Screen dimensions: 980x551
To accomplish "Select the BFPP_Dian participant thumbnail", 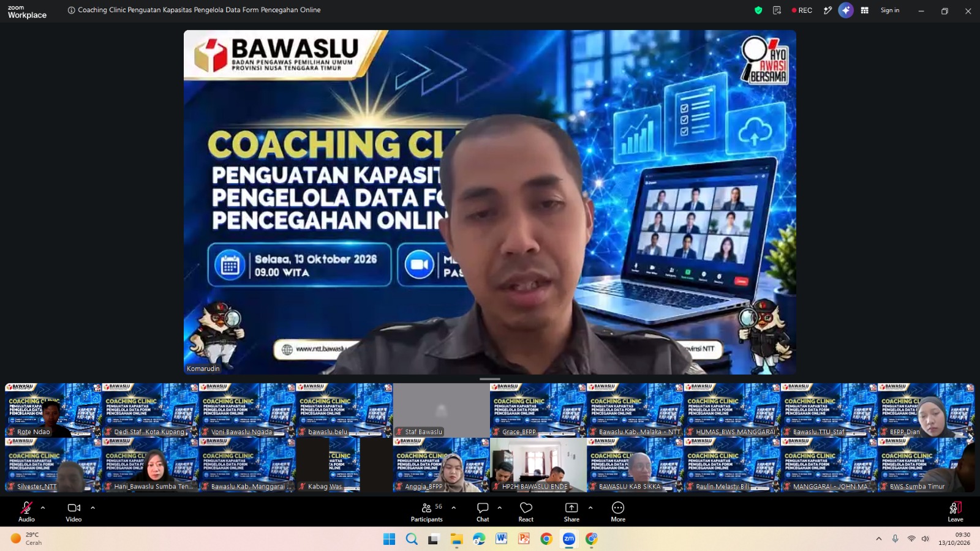I will 926,410.
